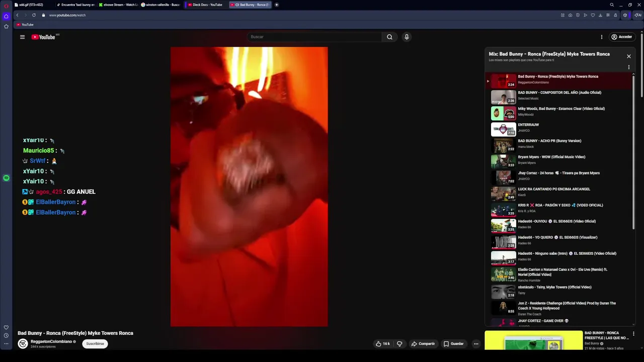Open more video actions ellipsis
644x362 pixels.
pos(476,344)
